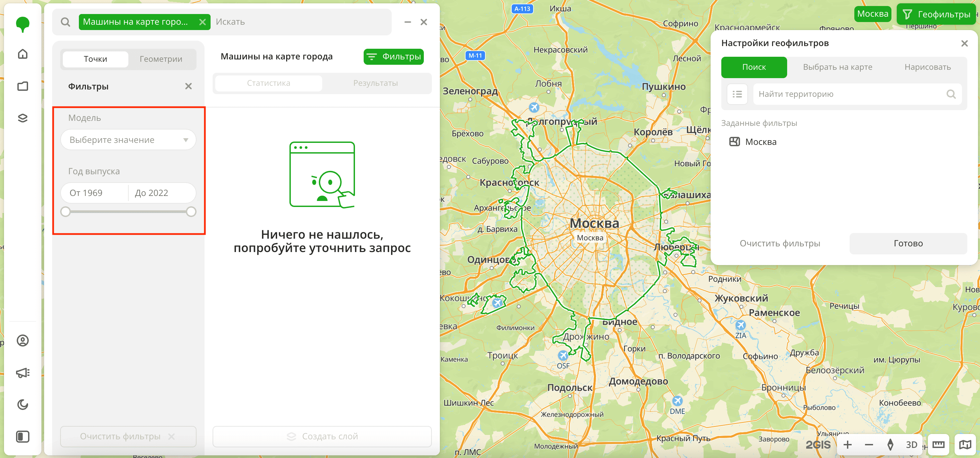This screenshot has height=458, width=980.
Task: Click the megaphone announcements icon
Action: click(23, 373)
